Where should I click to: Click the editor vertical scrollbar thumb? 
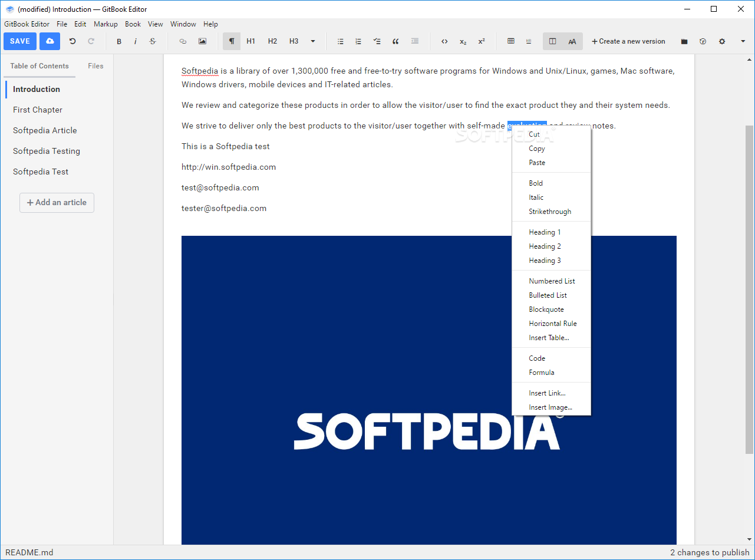pos(749,289)
